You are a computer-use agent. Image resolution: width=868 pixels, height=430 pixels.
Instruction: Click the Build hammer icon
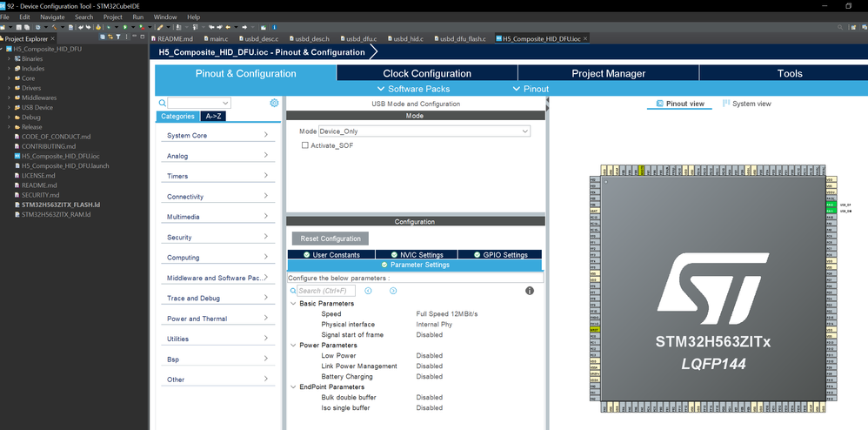click(54, 27)
